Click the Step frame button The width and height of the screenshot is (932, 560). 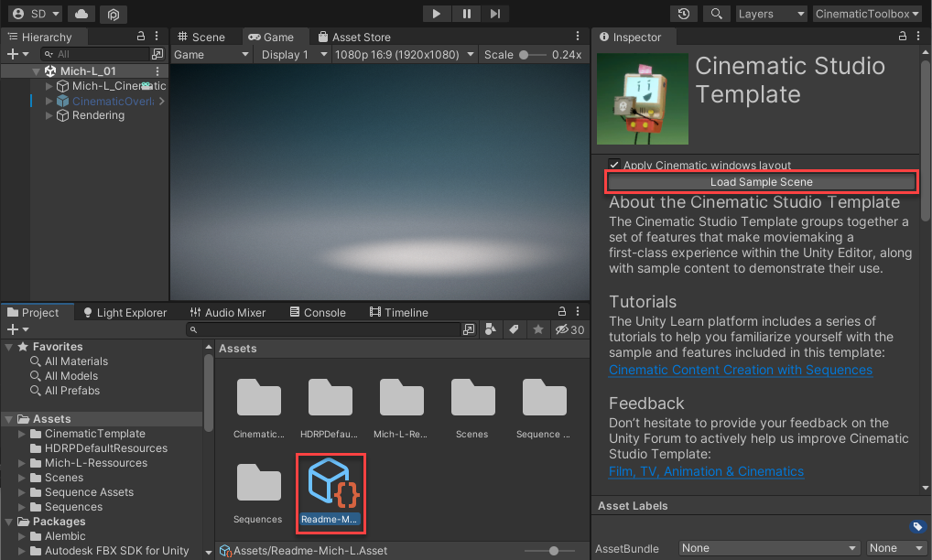point(494,14)
